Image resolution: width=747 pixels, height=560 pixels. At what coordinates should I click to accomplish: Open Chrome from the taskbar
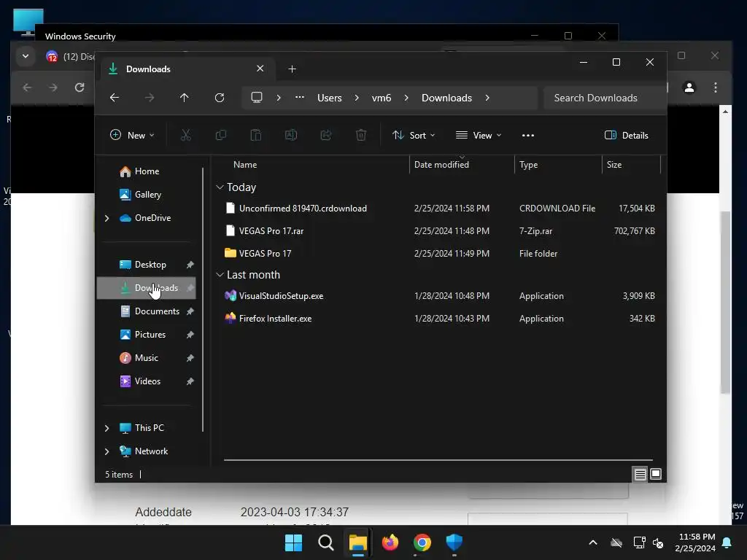(422, 542)
